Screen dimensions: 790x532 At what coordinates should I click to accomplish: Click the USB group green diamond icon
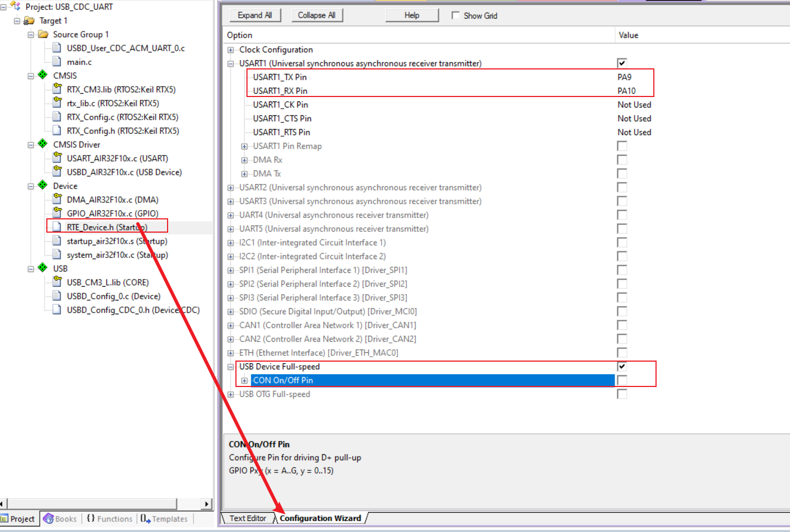42,268
